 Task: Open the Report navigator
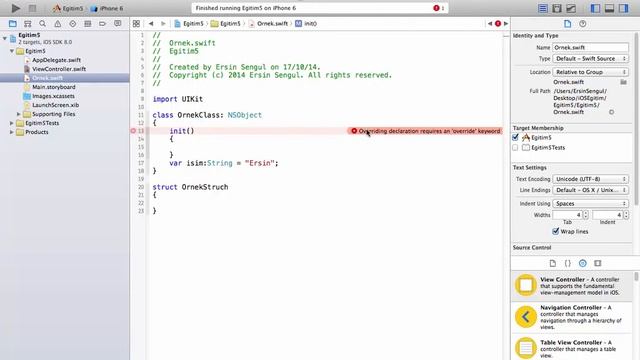point(118,24)
